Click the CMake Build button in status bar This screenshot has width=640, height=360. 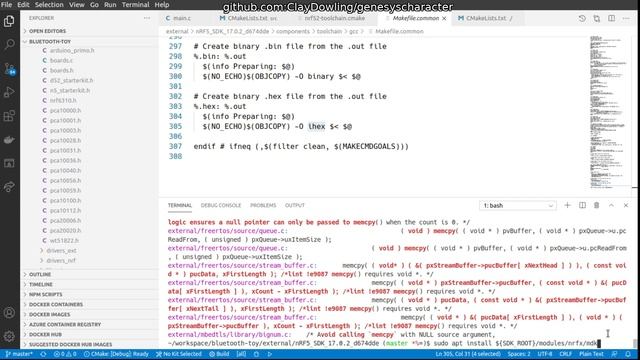(219, 354)
